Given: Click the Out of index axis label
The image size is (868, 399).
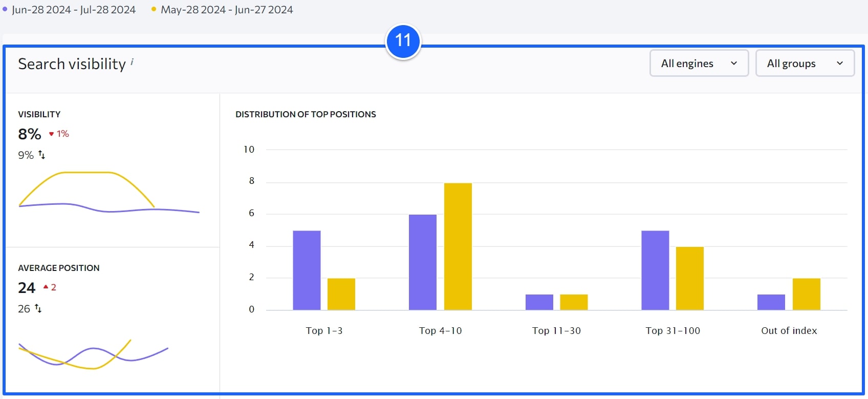Looking at the screenshot, I should 789,331.
